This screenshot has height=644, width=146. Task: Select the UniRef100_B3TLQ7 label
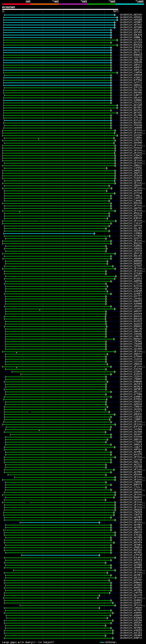pos(131,120)
